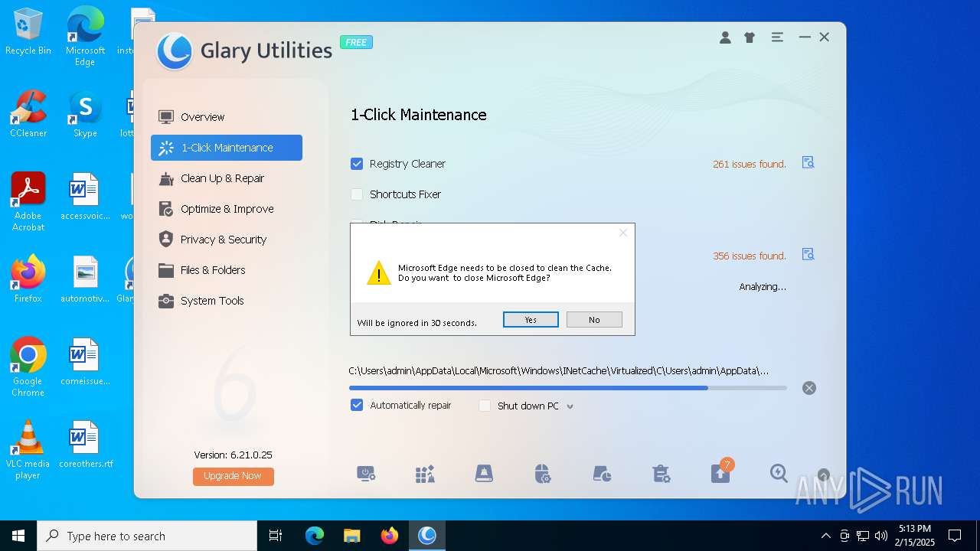980x551 pixels.
Task: Open File Explorer from the taskbar
Action: click(x=351, y=536)
